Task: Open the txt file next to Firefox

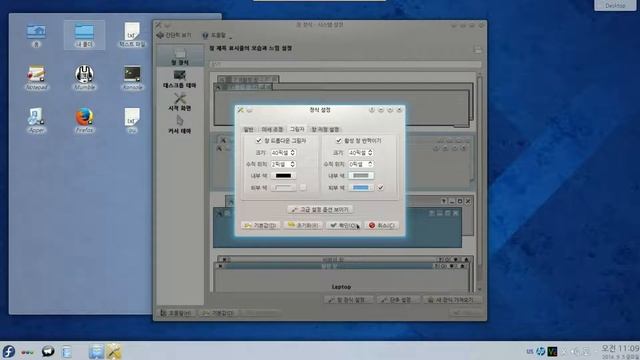Action: click(132, 120)
